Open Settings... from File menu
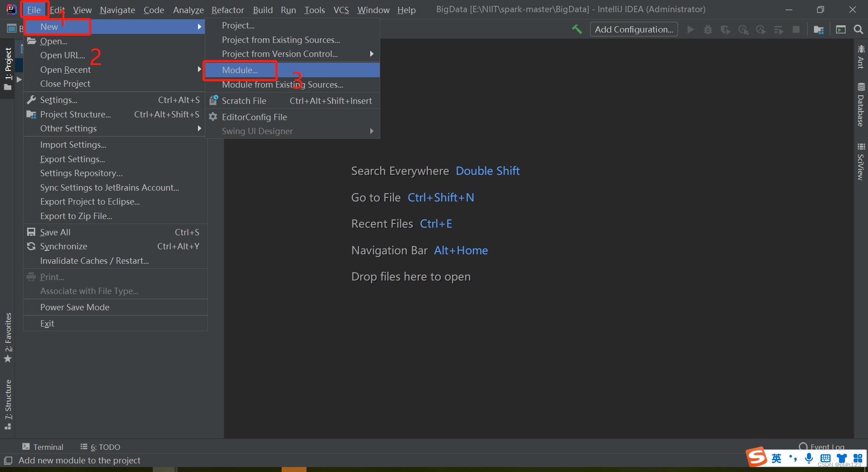 [115, 100]
